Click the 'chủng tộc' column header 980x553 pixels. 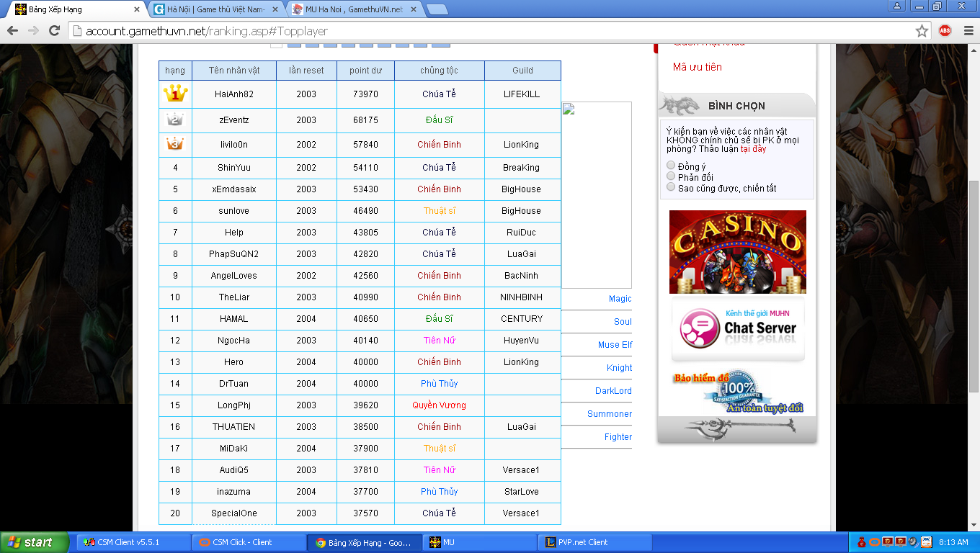click(x=439, y=71)
